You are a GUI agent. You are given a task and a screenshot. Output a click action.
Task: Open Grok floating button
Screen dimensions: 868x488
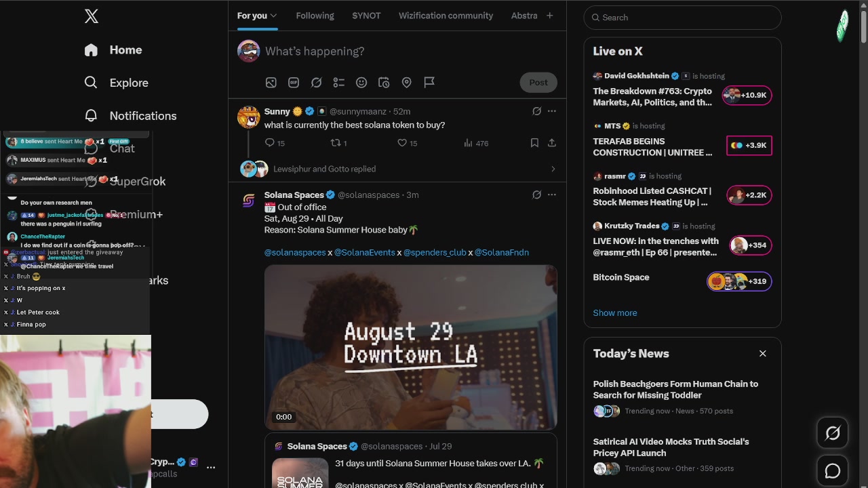833,434
